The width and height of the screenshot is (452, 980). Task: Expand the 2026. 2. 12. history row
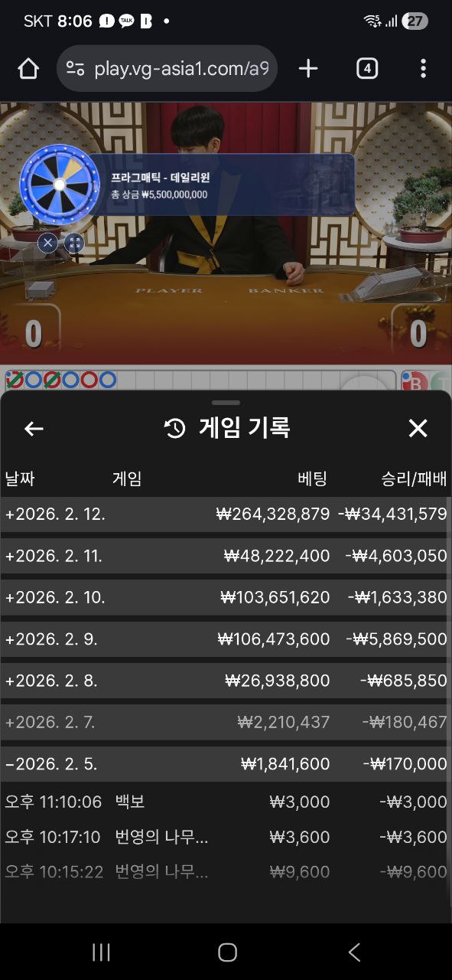click(226, 514)
